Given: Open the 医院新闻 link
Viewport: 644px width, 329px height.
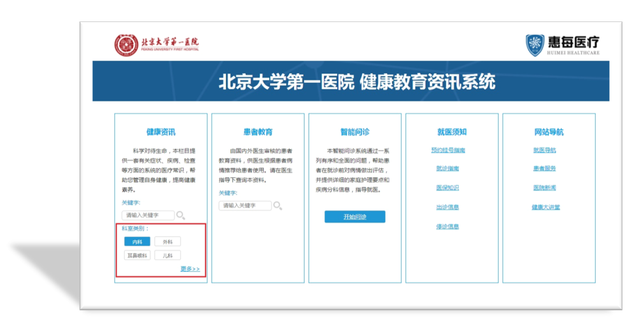Looking at the screenshot, I should point(545,188).
